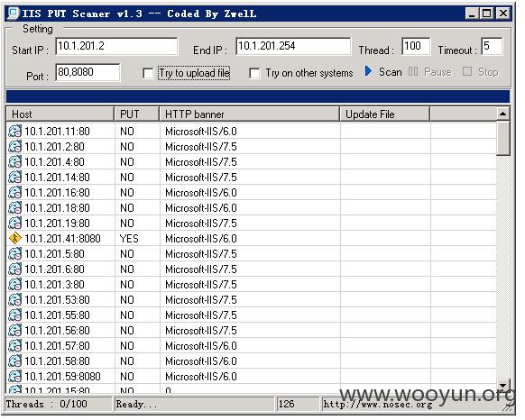Viewport: 525px width, 420px height.
Task: Select the row text 10.1.201.41:8080
Action: (x=62, y=239)
